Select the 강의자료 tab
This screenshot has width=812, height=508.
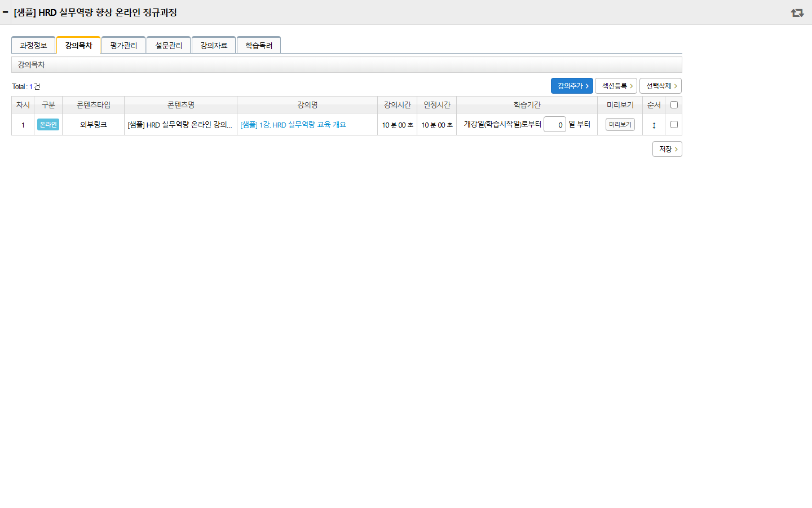[214, 45]
